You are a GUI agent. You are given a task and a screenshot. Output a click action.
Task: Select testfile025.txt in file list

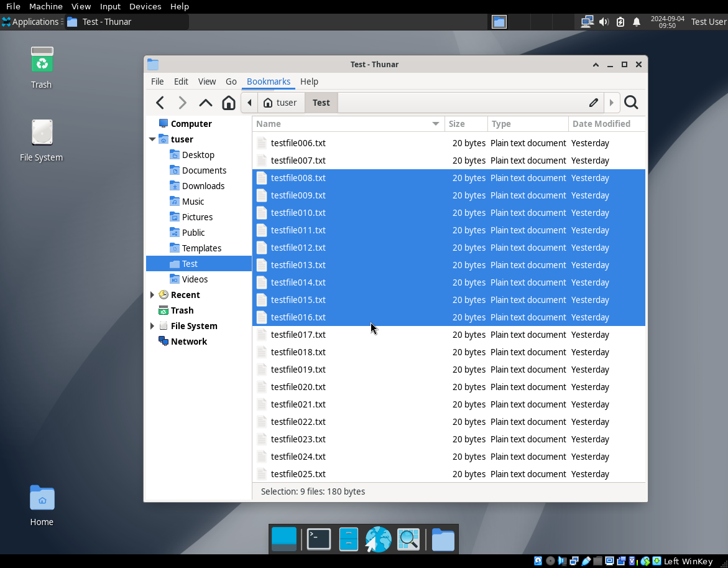click(x=448, y=474)
